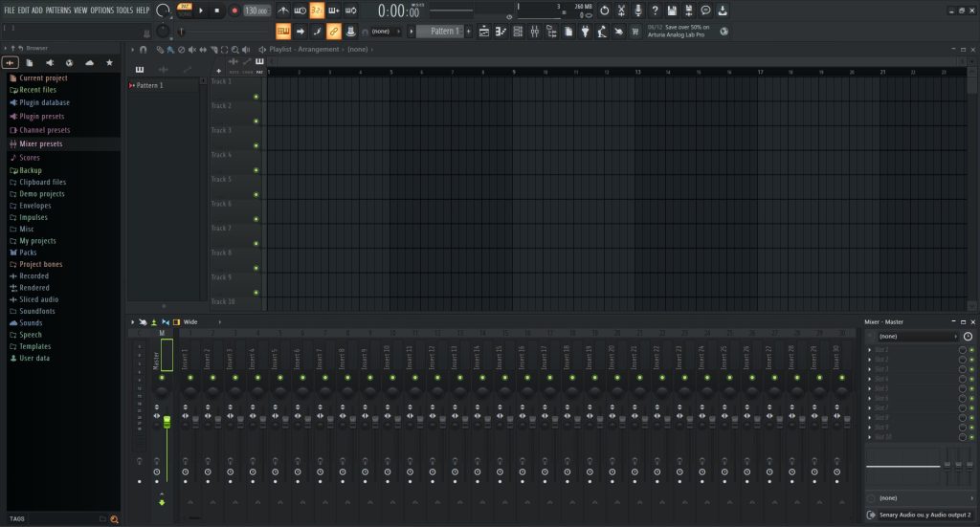
Task: Click the help question mark icon
Action: tap(655, 11)
